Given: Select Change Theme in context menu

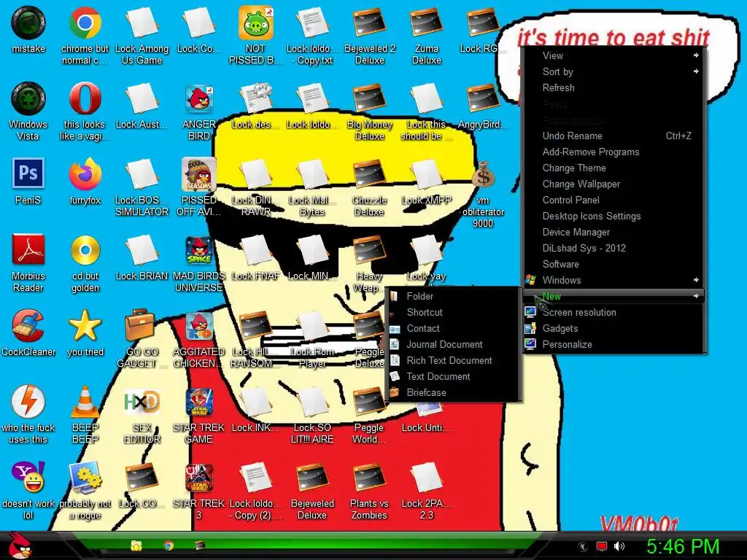Looking at the screenshot, I should click(614, 168).
